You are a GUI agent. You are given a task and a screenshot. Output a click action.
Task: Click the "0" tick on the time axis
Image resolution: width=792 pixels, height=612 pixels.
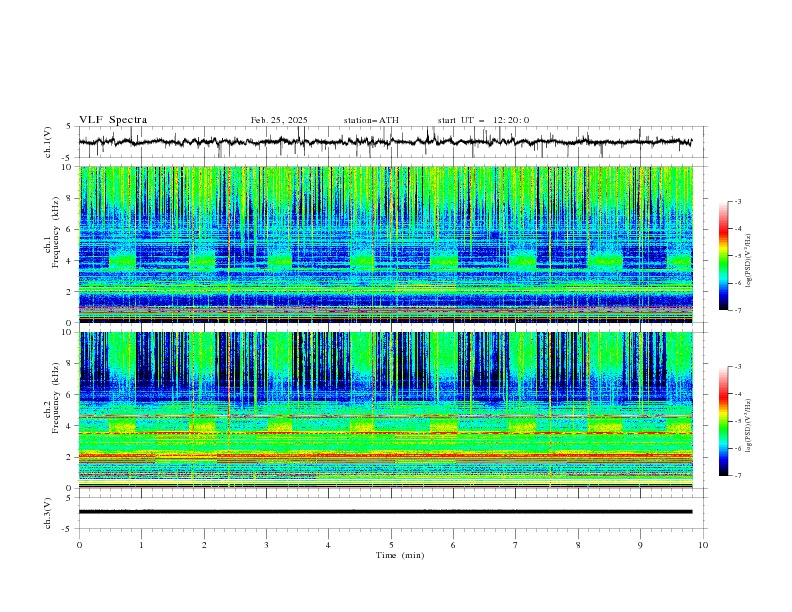(79, 545)
